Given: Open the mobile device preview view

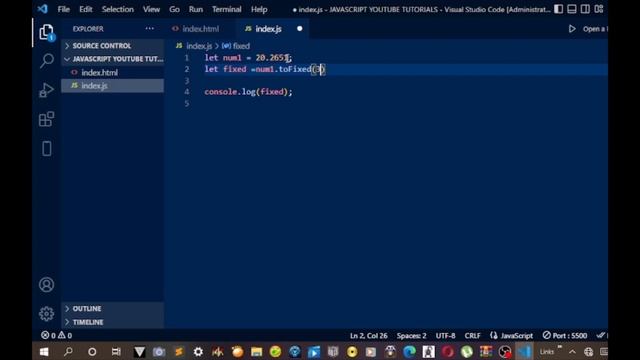Looking at the screenshot, I should point(47,149).
